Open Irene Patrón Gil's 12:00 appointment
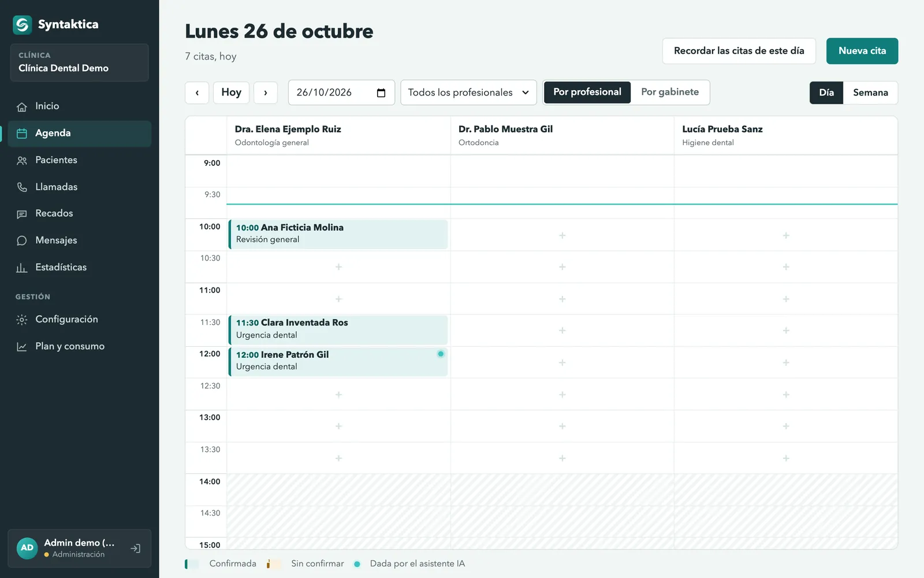Screen dimensions: 924x578 pyautogui.click(x=338, y=361)
